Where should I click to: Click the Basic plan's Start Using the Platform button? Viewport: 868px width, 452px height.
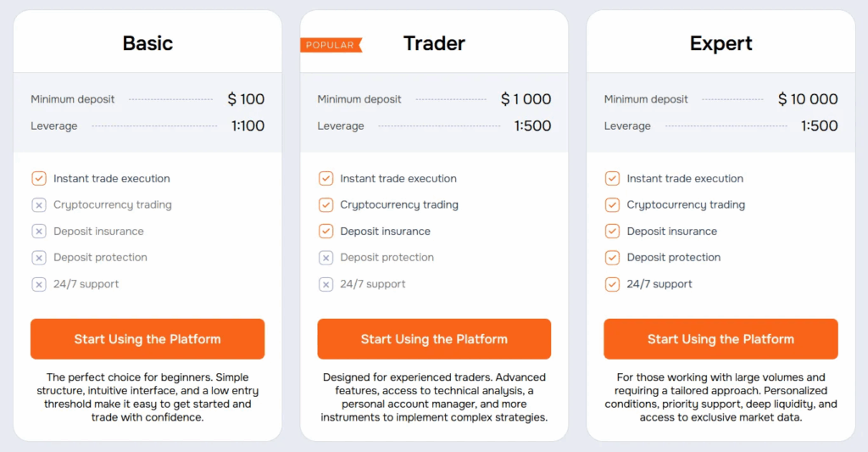[x=147, y=339]
